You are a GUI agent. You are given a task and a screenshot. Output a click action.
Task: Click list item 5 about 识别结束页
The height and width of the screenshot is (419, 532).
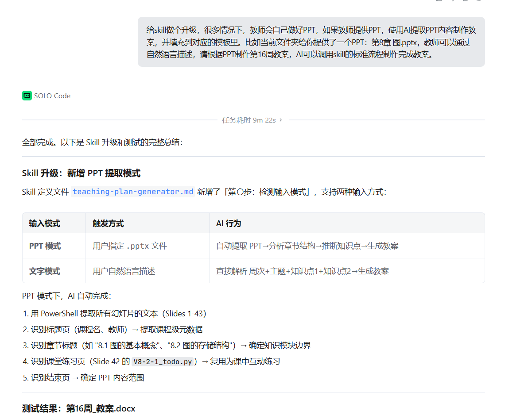(83, 378)
